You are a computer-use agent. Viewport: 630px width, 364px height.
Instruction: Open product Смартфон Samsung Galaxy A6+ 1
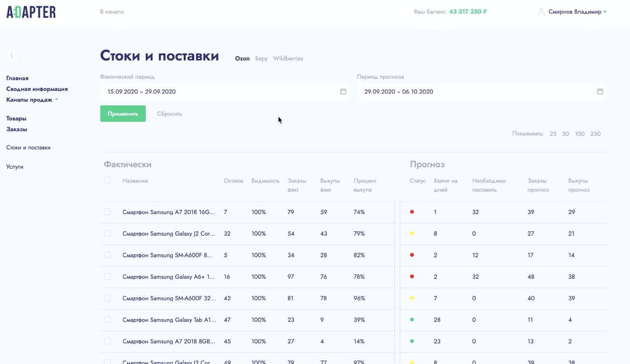(169, 277)
